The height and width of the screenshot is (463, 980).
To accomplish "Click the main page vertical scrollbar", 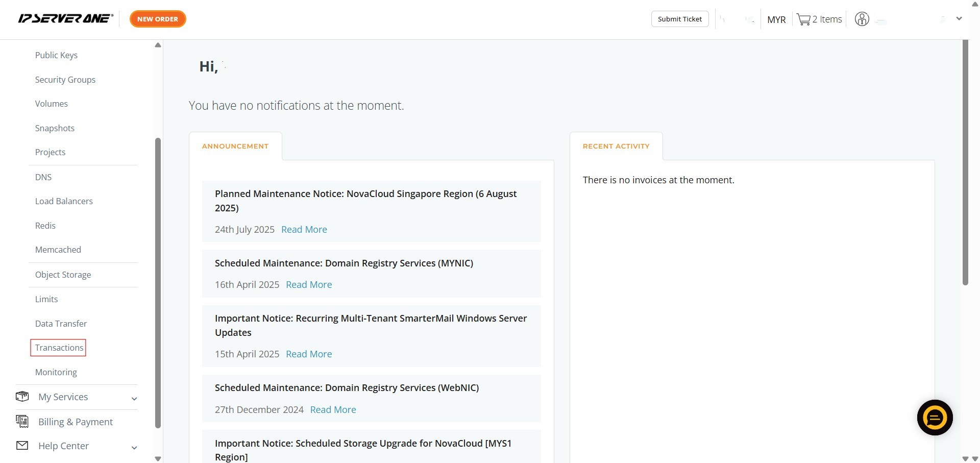I will point(965,163).
